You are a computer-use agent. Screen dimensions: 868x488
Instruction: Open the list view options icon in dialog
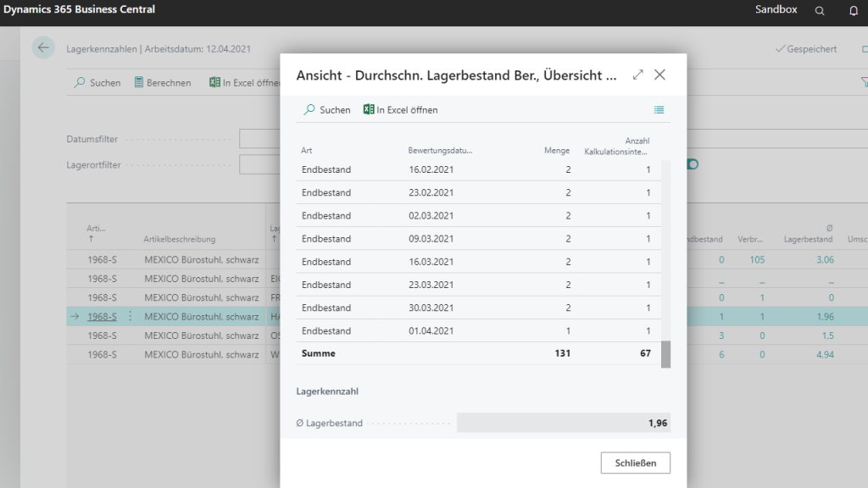coord(659,110)
